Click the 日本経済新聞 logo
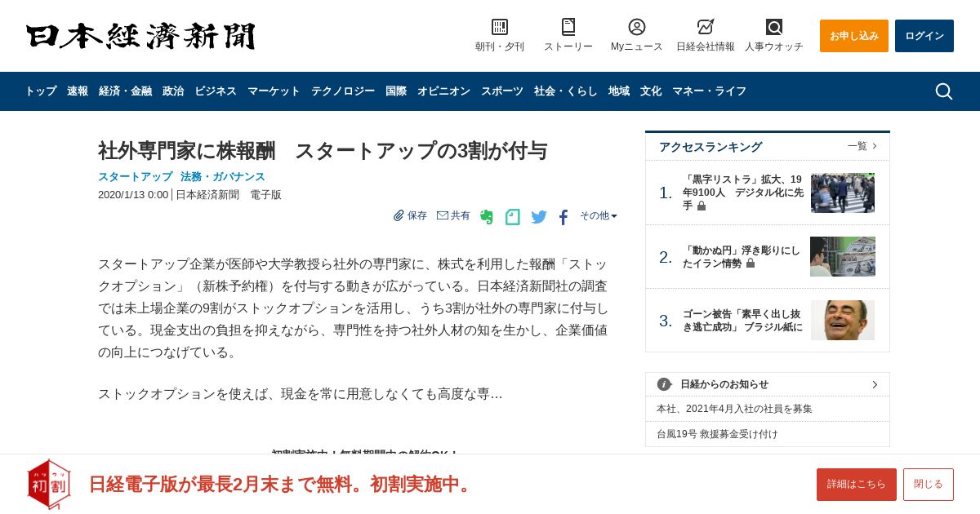This screenshot has height=514, width=980. coord(140,36)
